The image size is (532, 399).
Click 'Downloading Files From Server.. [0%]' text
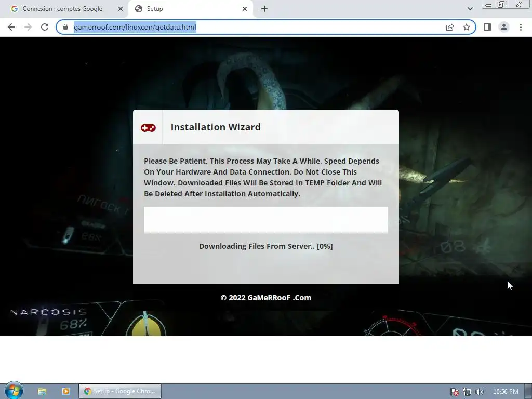click(x=265, y=246)
